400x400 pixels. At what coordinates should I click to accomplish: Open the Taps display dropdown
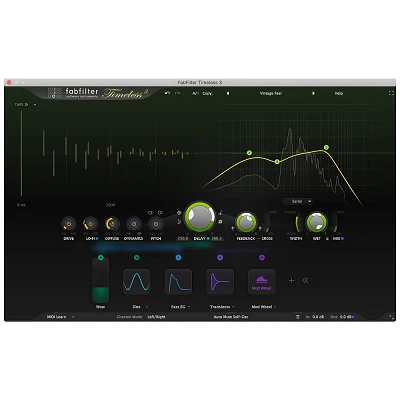[25, 104]
